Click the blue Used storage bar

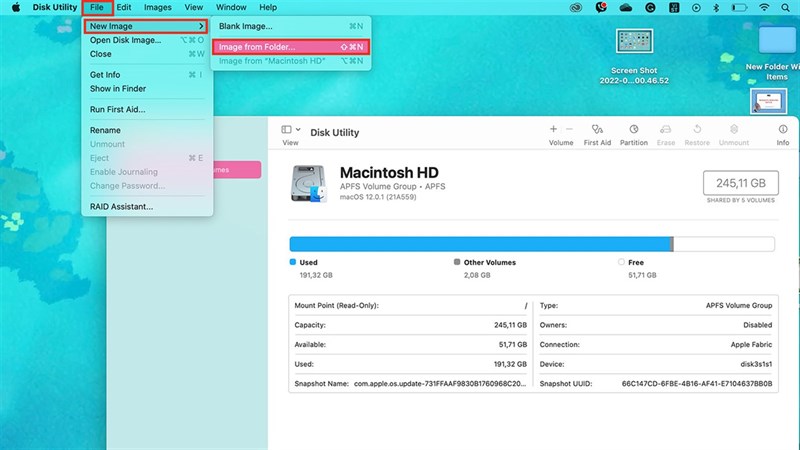point(481,244)
